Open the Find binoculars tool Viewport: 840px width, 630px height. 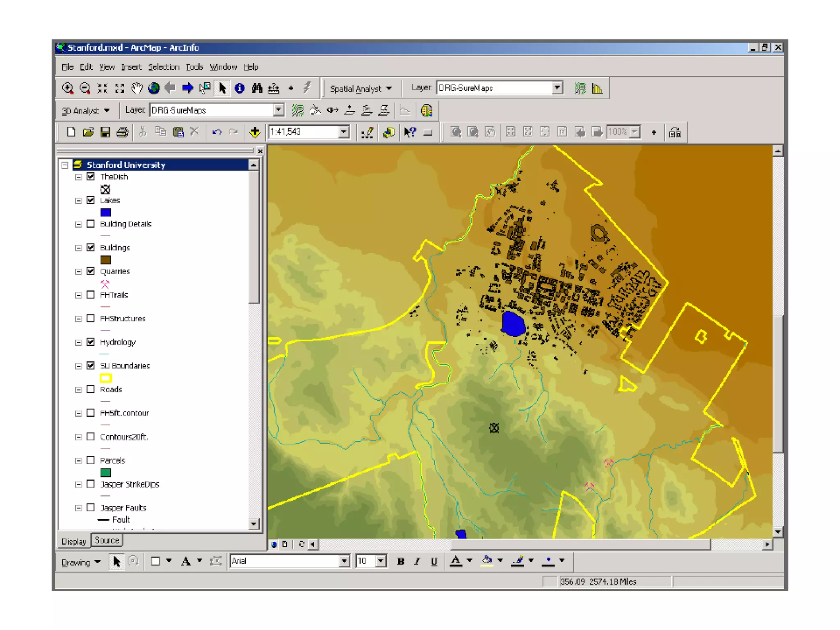[x=257, y=88]
